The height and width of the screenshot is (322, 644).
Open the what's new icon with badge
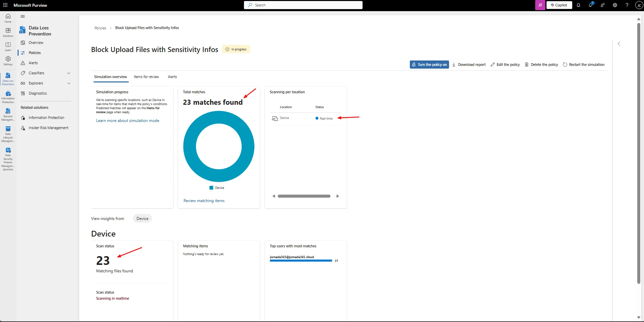(x=591, y=5)
